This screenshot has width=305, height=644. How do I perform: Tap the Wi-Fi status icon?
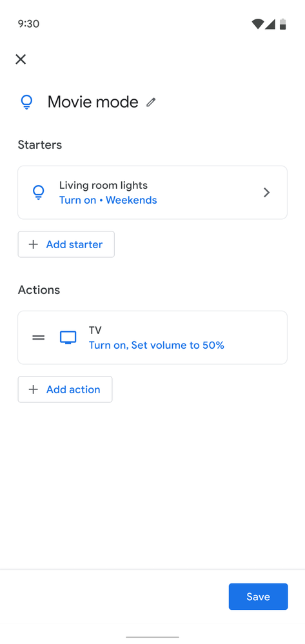tap(258, 24)
